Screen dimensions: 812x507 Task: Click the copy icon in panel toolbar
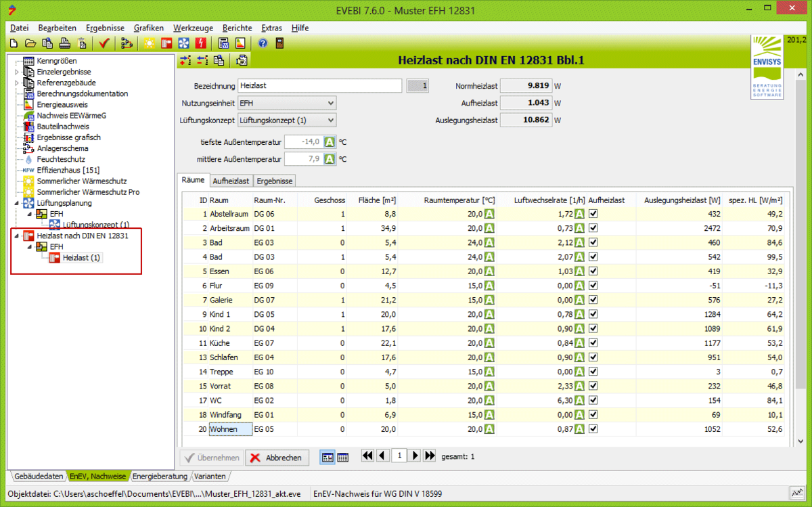(219, 60)
